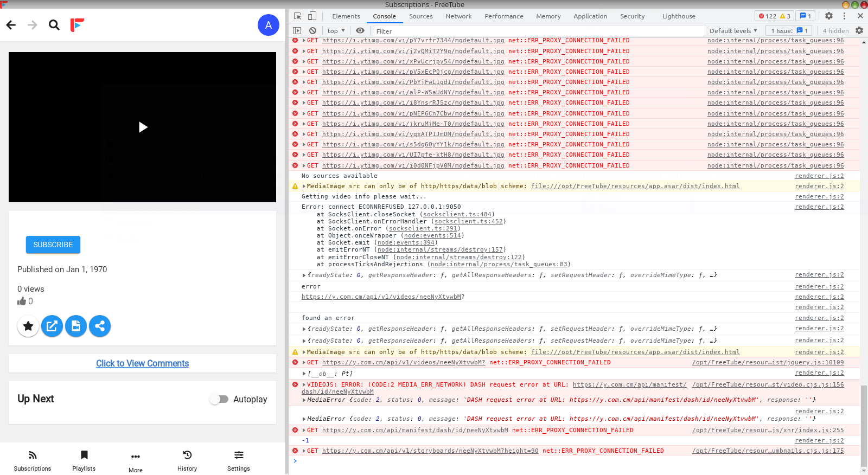Viewport: 868px width, 475px height.
Task: Click the SUBSCRIBE button
Action: coord(53,245)
